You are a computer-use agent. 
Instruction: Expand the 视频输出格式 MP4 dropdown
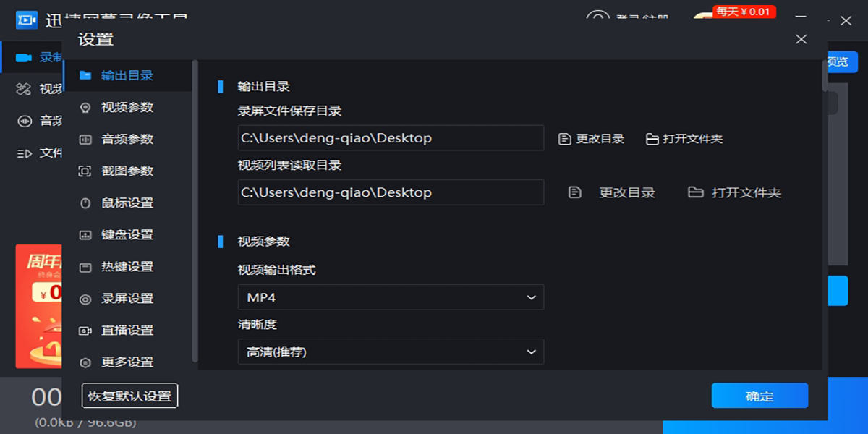391,297
